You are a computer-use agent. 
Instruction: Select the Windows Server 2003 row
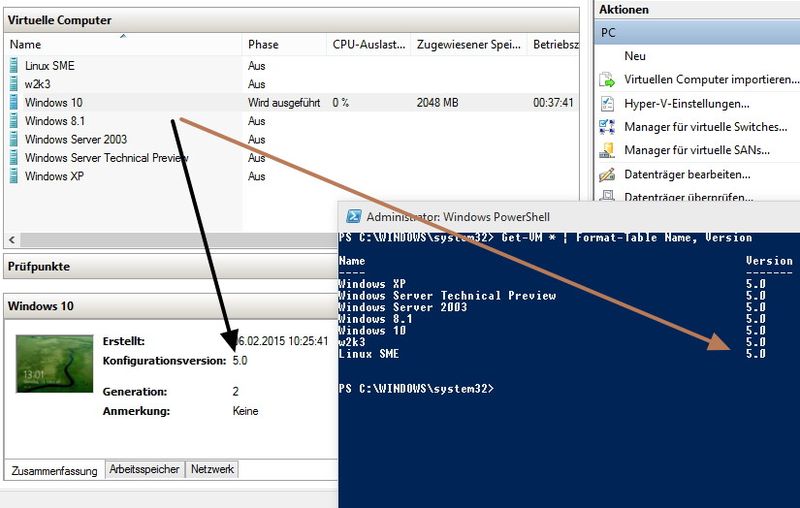click(x=291, y=139)
